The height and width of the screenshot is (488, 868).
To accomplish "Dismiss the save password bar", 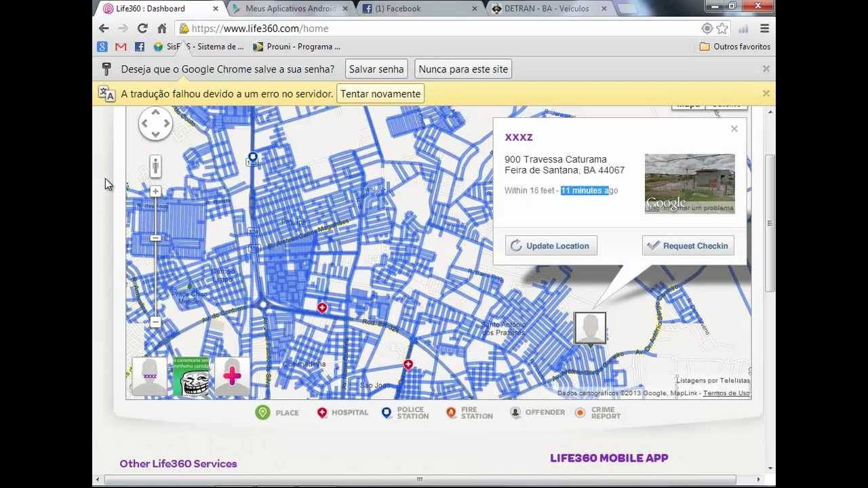I will click(766, 69).
